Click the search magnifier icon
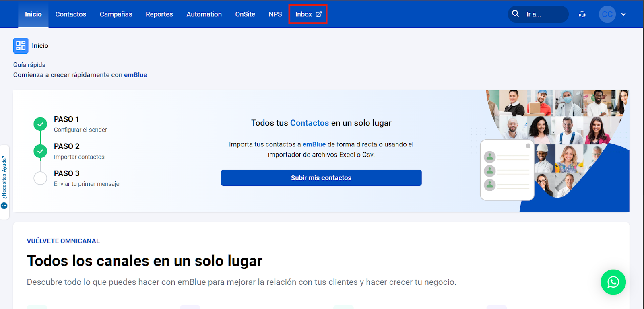 (516, 14)
